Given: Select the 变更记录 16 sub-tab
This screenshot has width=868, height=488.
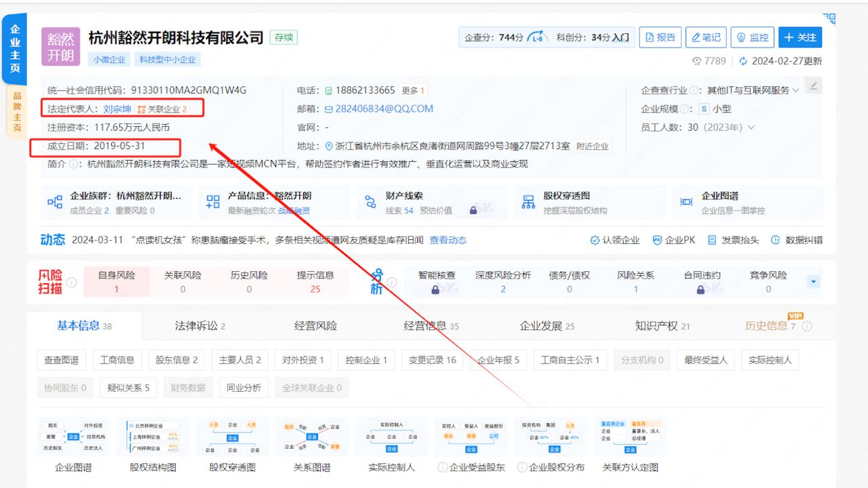Looking at the screenshot, I should click(432, 360).
